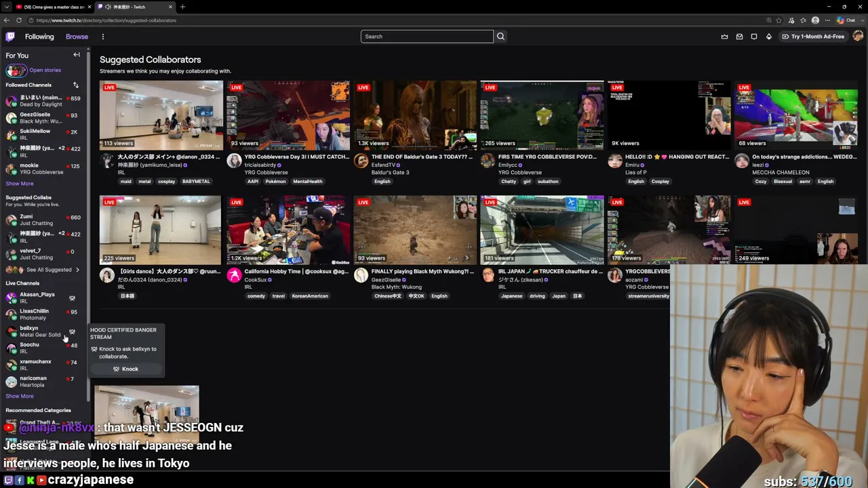The width and height of the screenshot is (868, 488).
Task: Click Try 1-Month Ad-Free button
Action: pyautogui.click(x=812, y=37)
